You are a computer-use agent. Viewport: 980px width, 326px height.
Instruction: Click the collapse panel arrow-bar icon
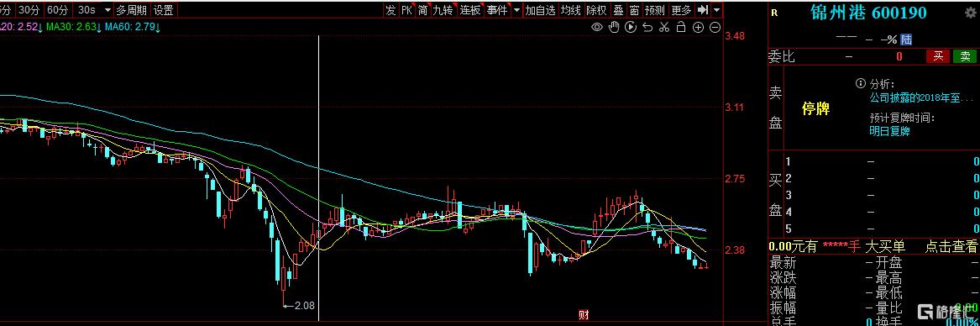click(703, 10)
